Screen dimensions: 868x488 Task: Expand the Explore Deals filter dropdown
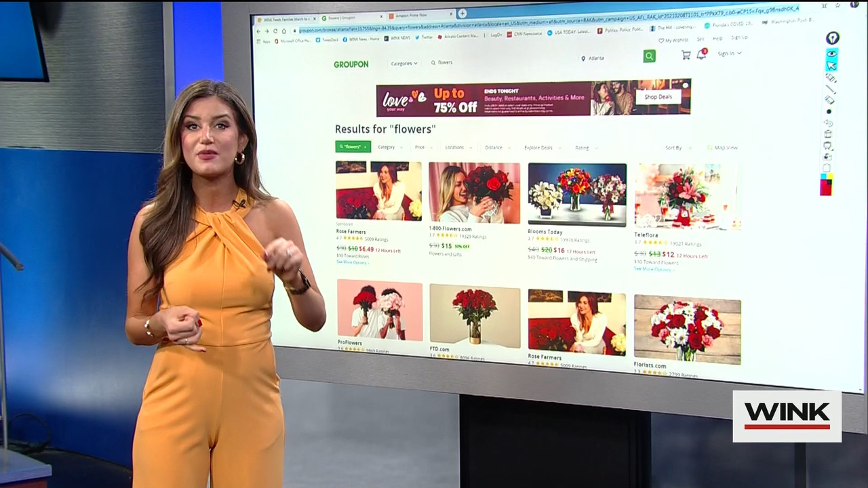542,147
